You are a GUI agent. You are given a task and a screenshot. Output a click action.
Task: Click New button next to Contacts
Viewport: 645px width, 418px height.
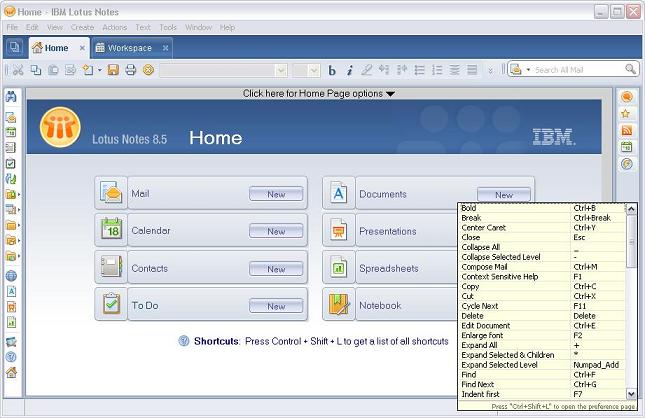[276, 269]
